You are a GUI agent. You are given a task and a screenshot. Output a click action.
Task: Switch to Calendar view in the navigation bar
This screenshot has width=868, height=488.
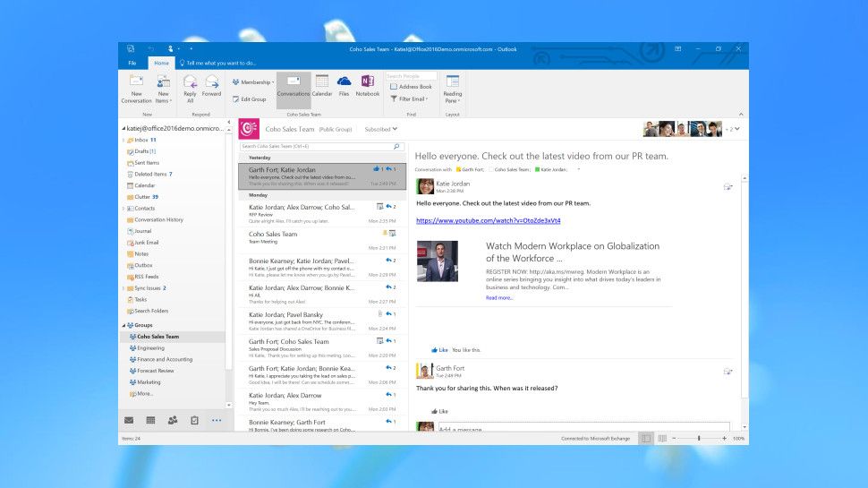(x=150, y=421)
